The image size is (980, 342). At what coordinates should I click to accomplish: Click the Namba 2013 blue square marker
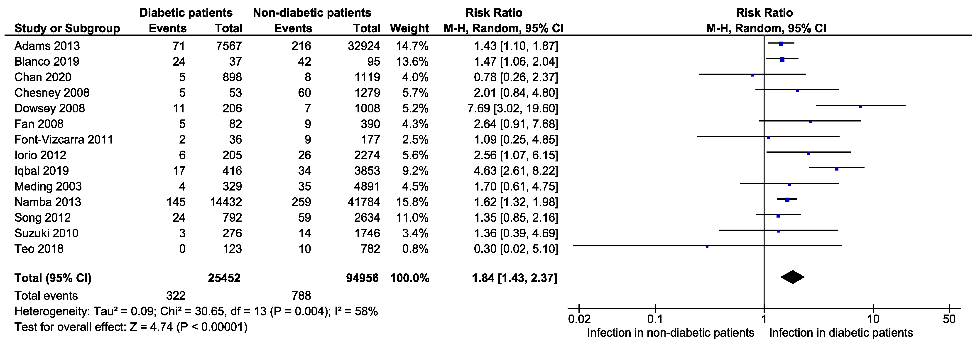coord(787,200)
